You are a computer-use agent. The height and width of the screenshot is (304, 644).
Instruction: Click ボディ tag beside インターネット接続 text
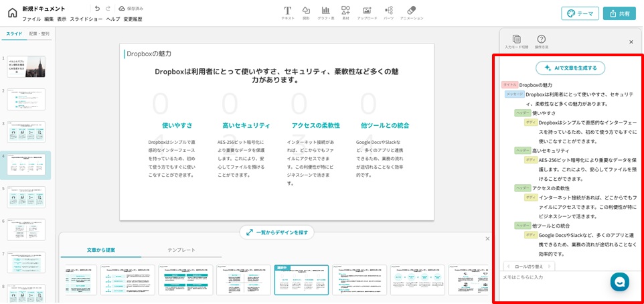[x=531, y=198]
